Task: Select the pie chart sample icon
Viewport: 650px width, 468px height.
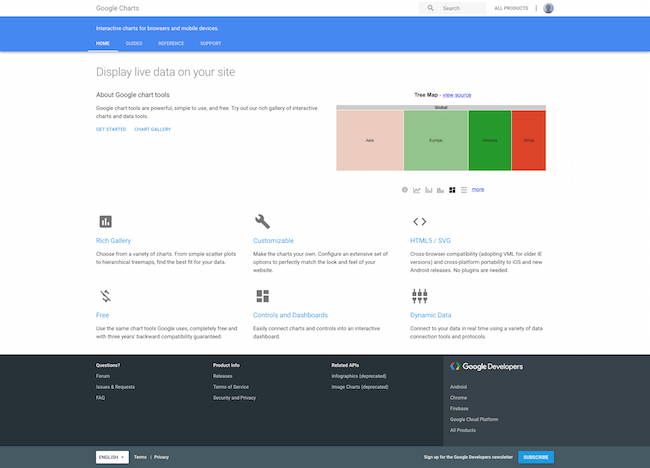Action: coord(405,190)
